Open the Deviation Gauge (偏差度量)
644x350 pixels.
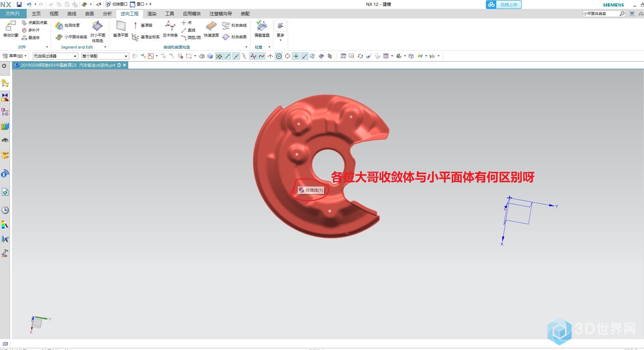point(262,29)
